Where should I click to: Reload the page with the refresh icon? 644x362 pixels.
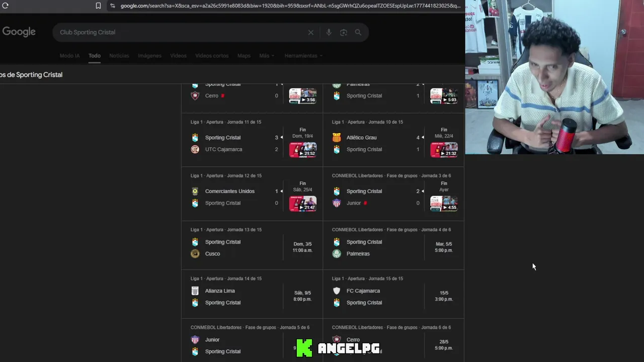[6, 6]
